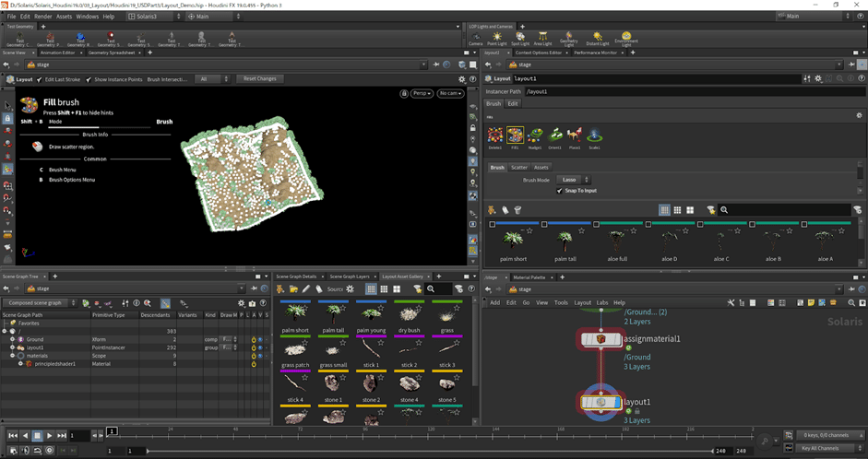Click the Point Light shelf tool

[x=496, y=37]
